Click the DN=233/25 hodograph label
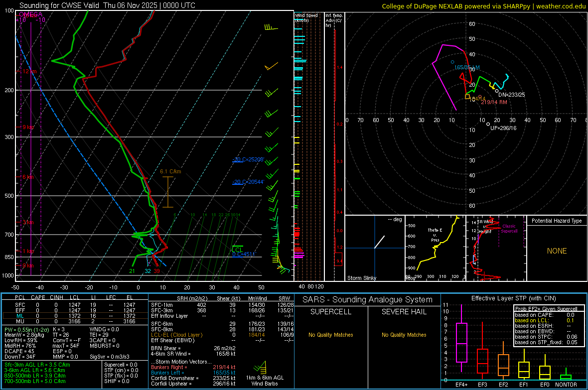588x390 pixels. pyautogui.click(x=511, y=95)
